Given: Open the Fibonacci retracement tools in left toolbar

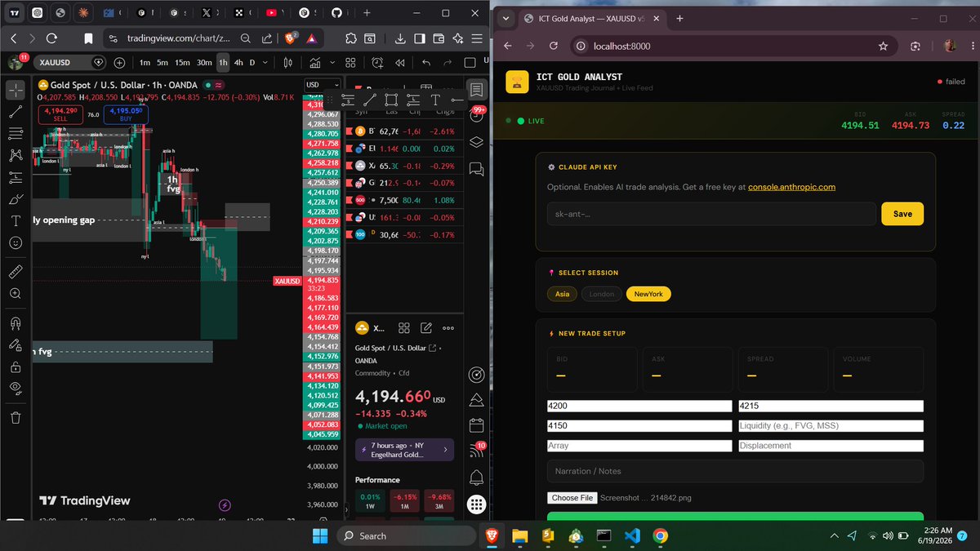Looking at the screenshot, I should pyautogui.click(x=16, y=133).
